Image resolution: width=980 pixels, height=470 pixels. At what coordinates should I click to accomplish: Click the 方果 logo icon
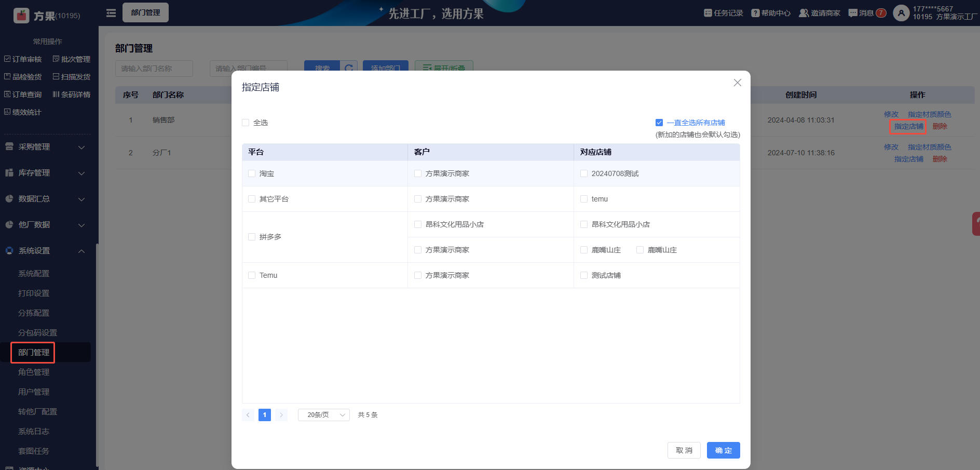(x=21, y=16)
